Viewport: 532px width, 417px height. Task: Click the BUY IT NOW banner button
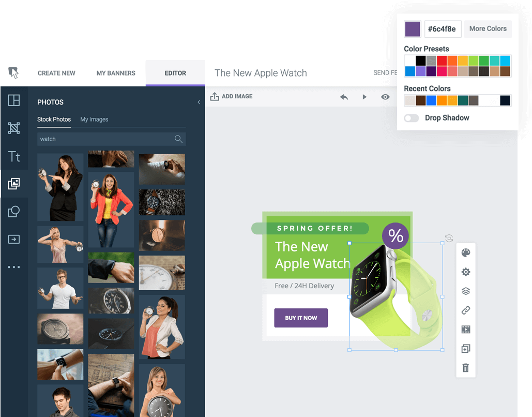click(301, 318)
